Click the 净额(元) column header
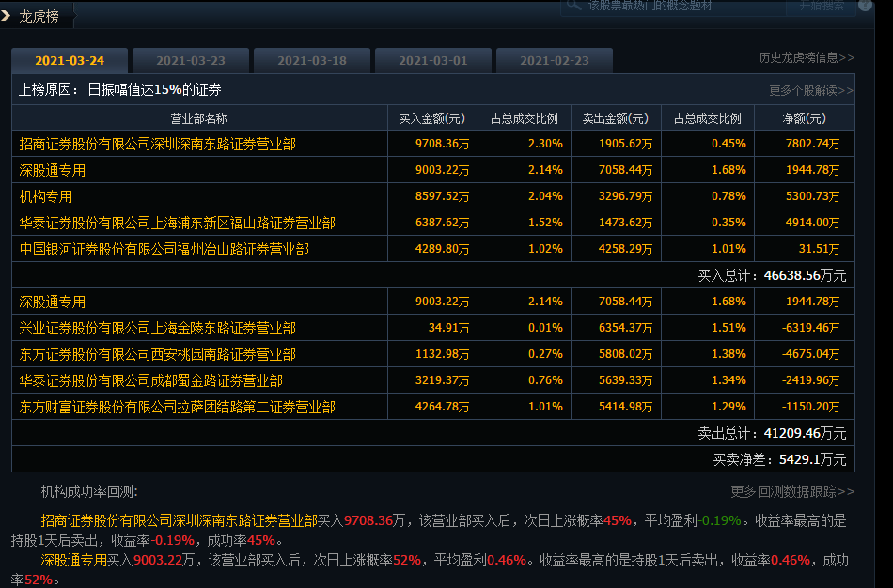 tap(804, 118)
